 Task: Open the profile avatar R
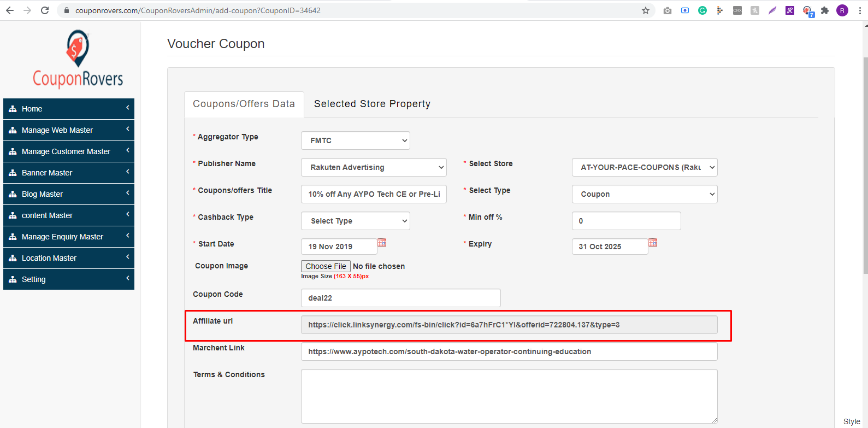842,10
